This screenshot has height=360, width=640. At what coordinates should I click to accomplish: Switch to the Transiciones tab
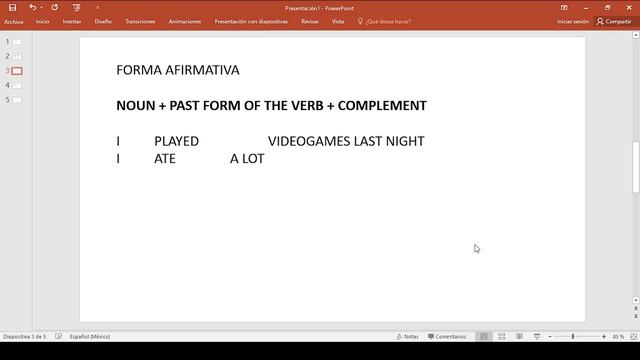click(x=140, y=21)
